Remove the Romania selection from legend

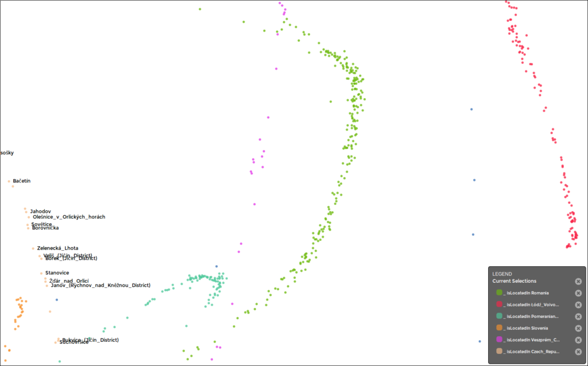(x=578, y=293)
